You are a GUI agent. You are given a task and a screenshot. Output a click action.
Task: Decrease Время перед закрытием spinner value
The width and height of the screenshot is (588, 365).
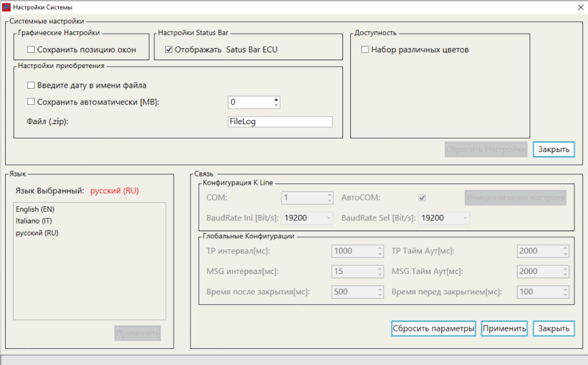[565, 294]
